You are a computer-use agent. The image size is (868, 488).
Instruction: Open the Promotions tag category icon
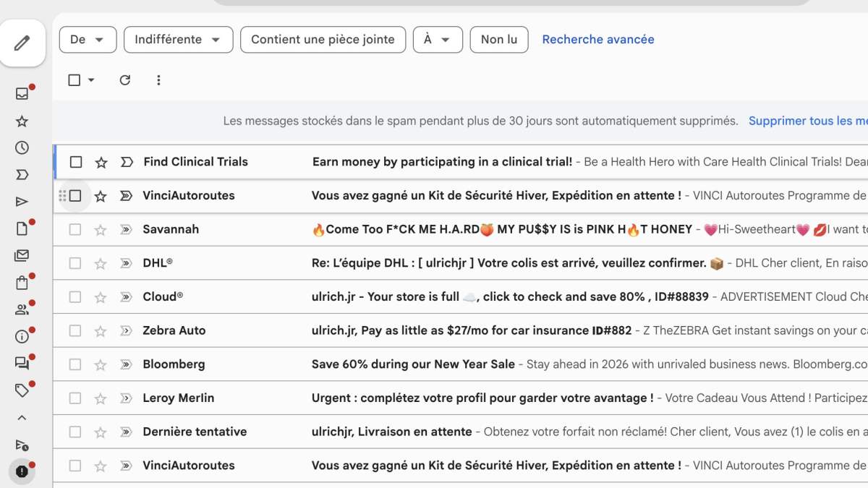pyautogui.click(x=22, y=390)
